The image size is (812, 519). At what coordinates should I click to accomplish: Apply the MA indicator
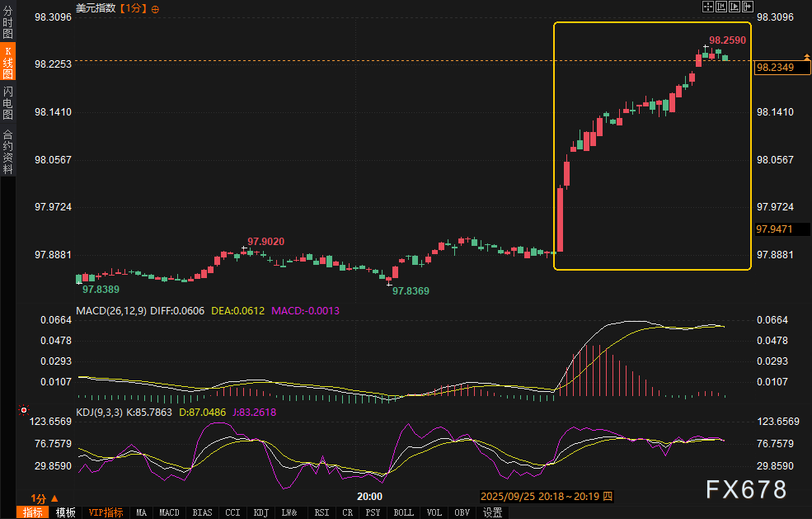click(141, 512)
